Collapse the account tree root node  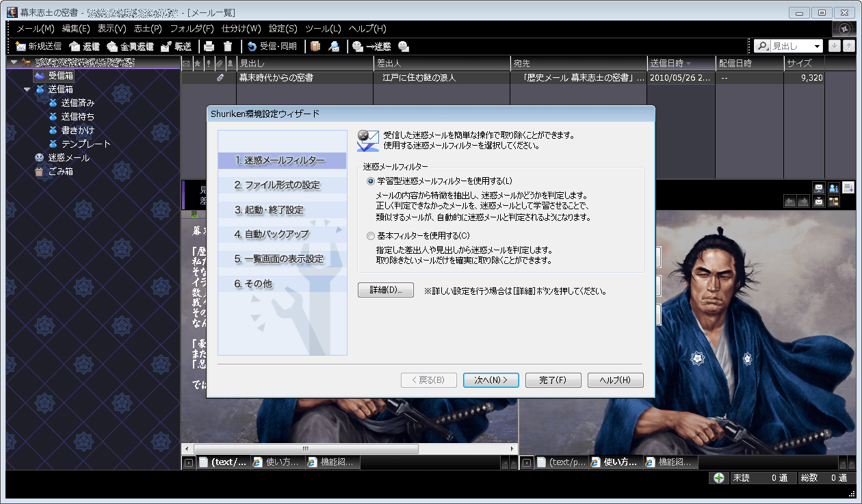(x=14, y=62)
